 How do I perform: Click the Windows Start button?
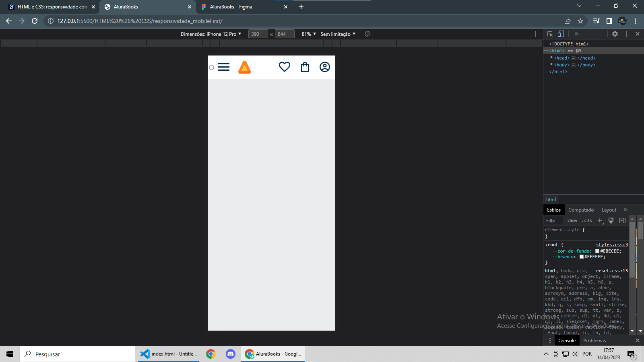[x=10, y=354]
